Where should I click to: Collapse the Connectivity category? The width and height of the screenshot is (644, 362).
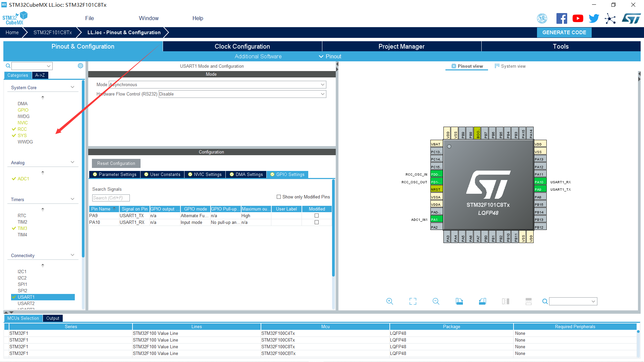72,255
